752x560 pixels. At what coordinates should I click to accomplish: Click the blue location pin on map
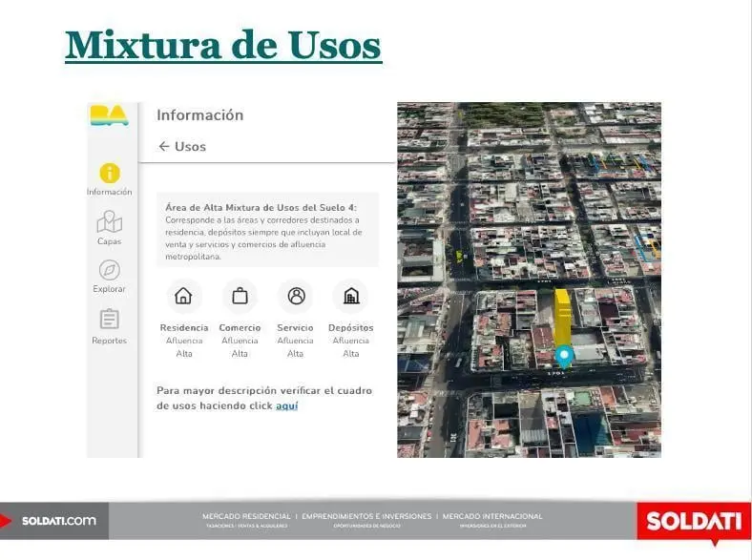click(565, 357)
